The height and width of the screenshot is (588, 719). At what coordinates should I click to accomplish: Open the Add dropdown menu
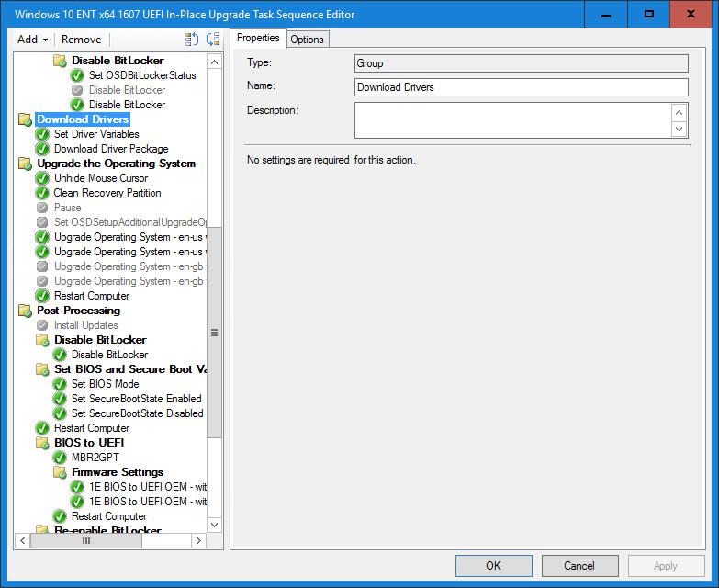(x=32, y=40)
